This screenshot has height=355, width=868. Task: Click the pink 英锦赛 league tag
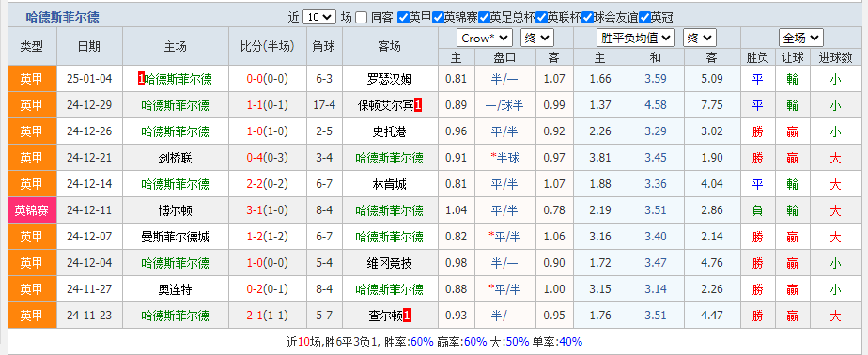tap(32, 210)
